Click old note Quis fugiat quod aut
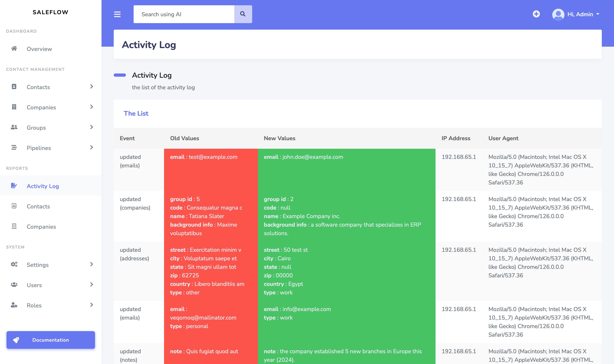The height and width of the screenshot is (364, 614). (x=212, y=351)
